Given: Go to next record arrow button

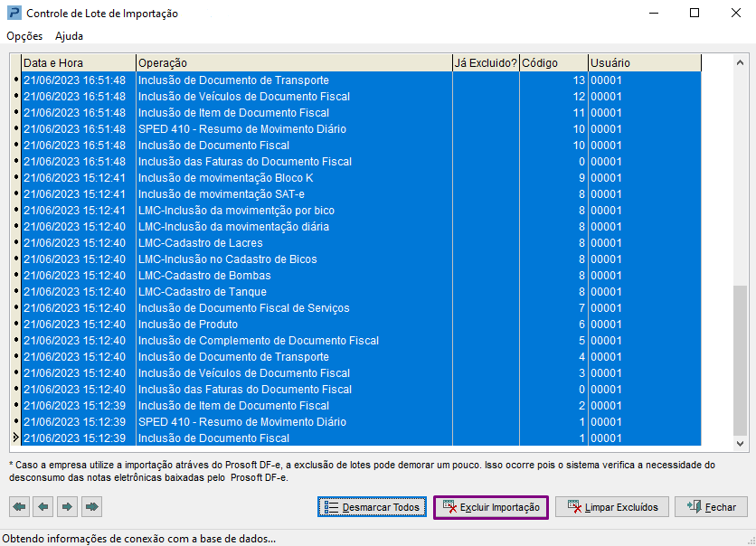Looking at the screenshot, I should 67,506.
